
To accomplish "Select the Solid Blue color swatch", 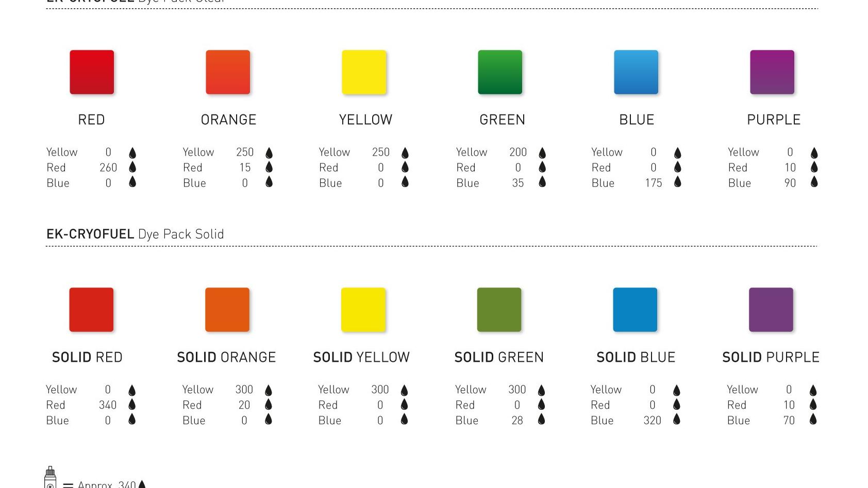I will (635, 310).
